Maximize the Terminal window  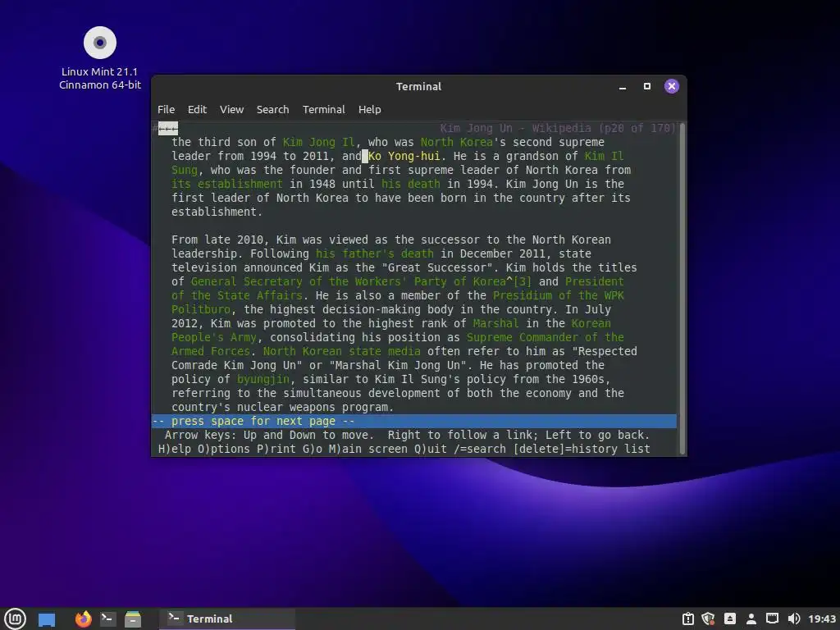point(647,86)
